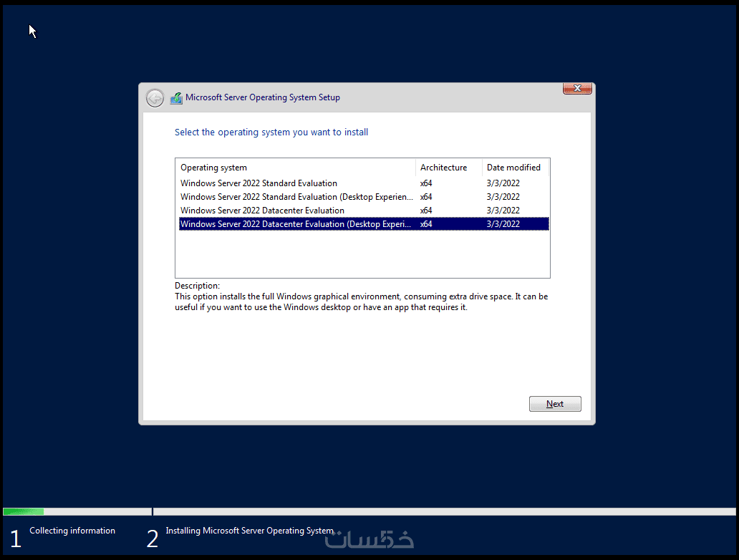This screenshot has width=739, height=560.
Task: Click the step number 1 indicator
Action: (16, 539)
